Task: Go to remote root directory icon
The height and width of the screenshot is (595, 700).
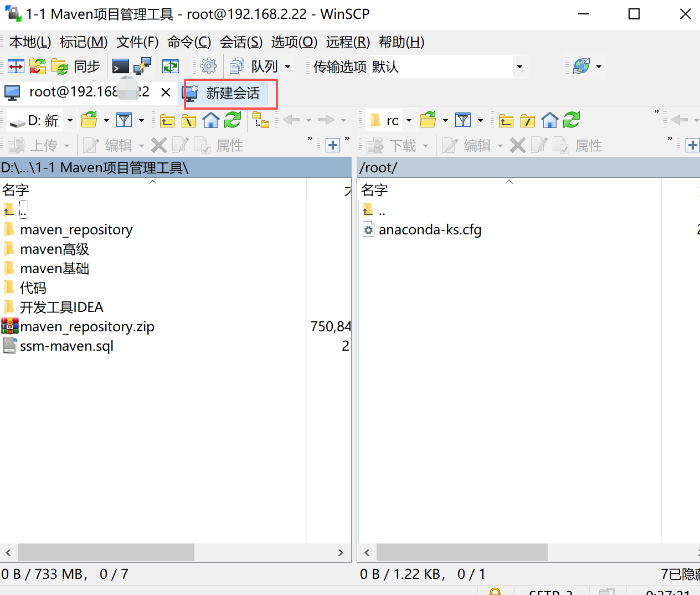Action: coord(528,120)
